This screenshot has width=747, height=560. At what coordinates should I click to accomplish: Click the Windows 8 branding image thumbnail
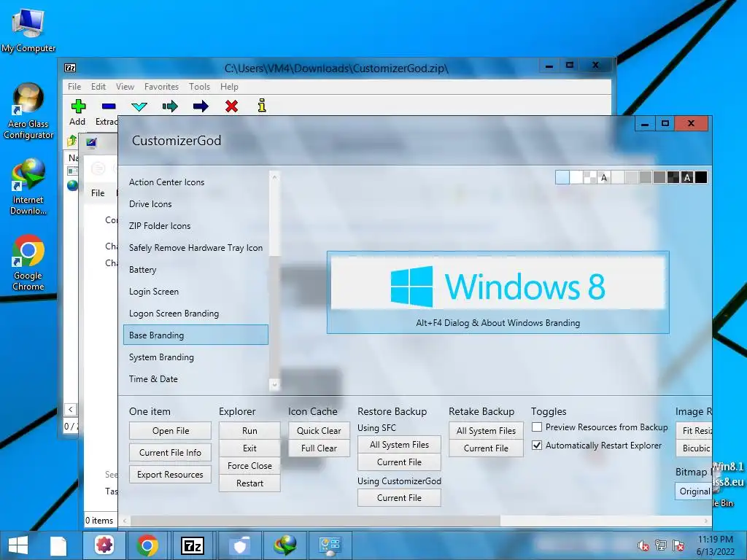click(498, 292)
